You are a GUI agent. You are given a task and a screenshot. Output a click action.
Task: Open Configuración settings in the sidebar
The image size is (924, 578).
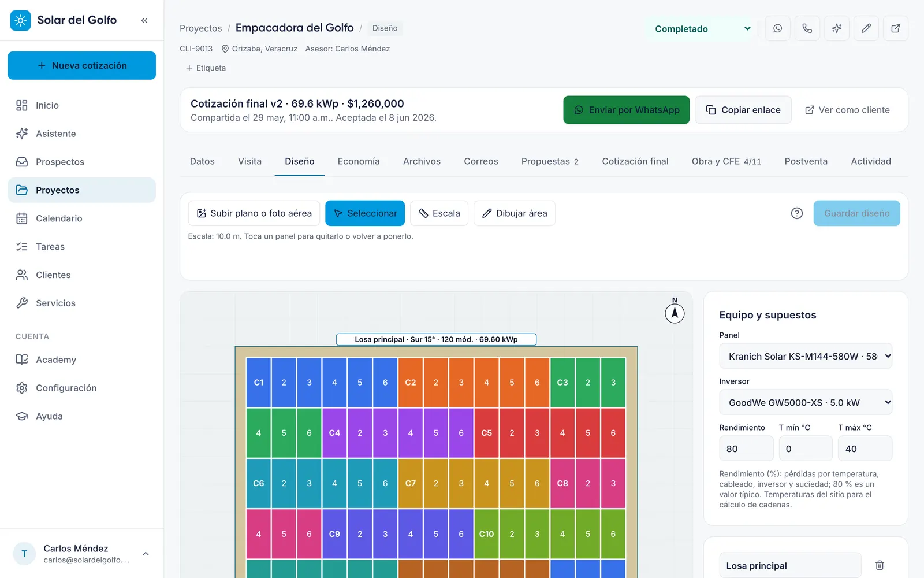[81, 388]
